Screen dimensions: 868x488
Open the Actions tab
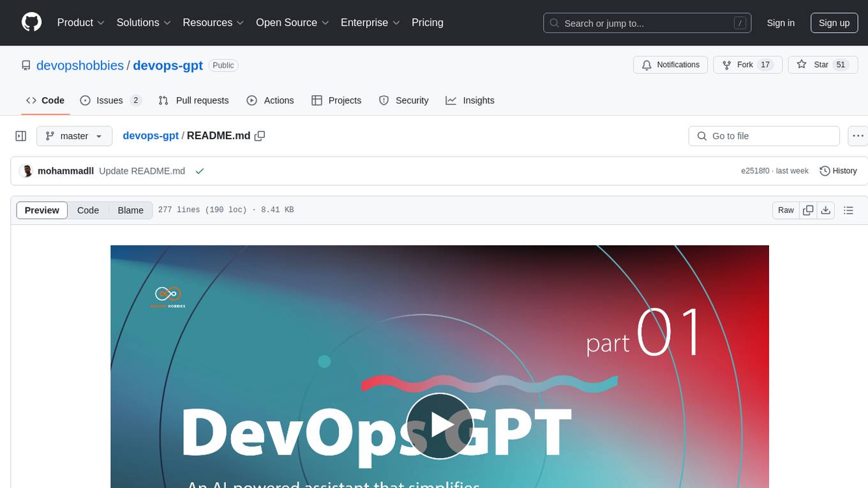pyautogui.click(x=270, y=100)
